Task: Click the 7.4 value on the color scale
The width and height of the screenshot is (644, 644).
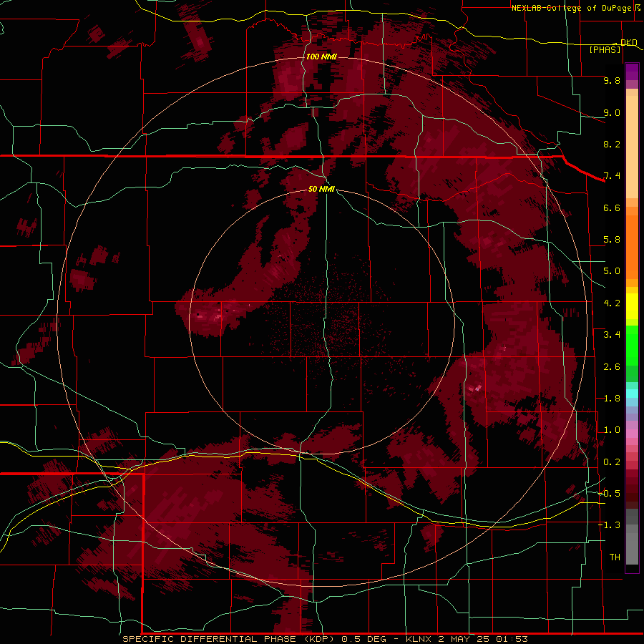Action: [x=612, y=176]
